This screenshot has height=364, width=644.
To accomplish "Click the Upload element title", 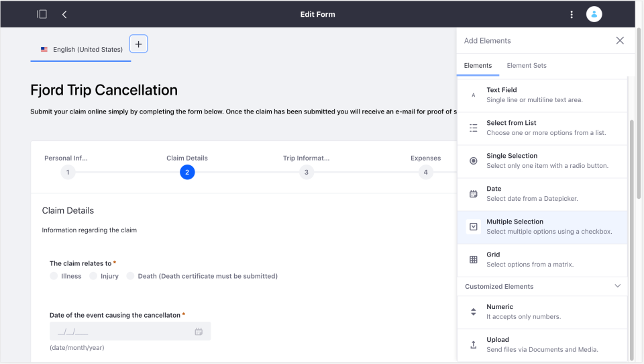I will [497, 339].
